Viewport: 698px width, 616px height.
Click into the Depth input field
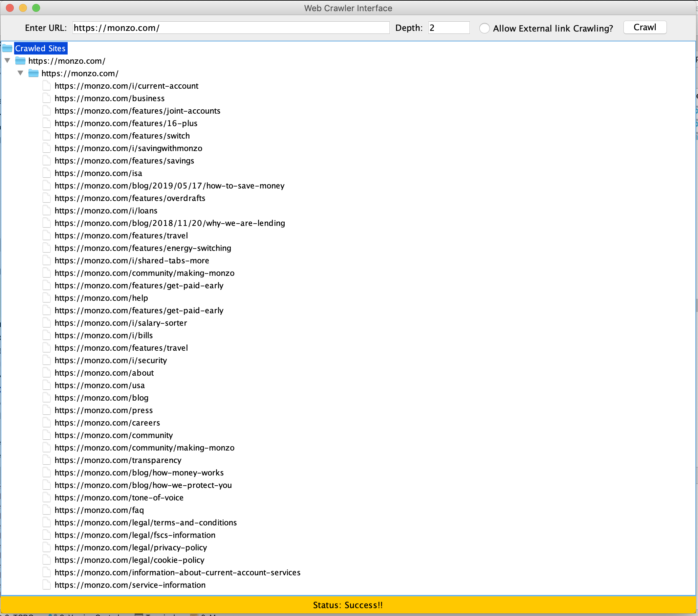pyautogui.click(x=448, y=28)
